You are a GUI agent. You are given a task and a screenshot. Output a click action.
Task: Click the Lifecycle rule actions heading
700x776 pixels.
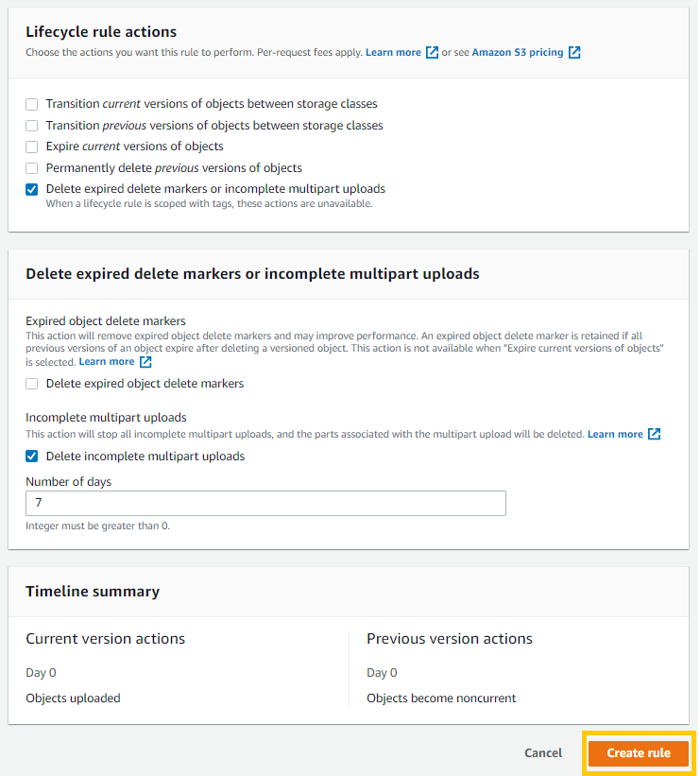pos(101,32)
